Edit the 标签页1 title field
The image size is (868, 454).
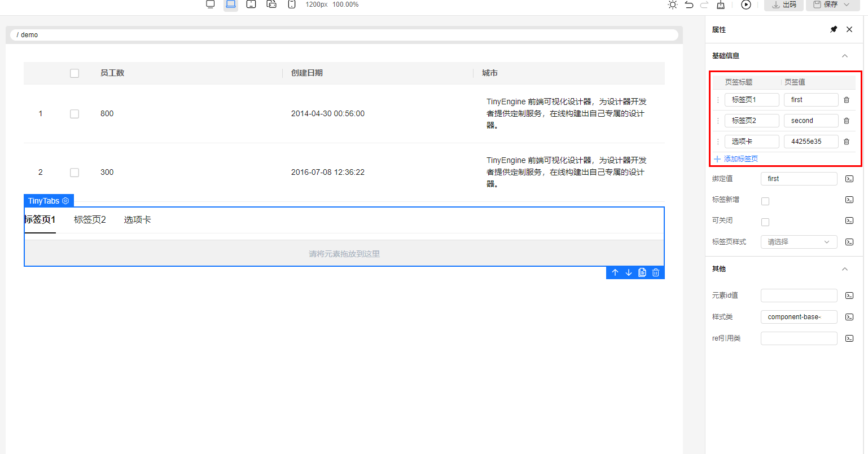752,100
